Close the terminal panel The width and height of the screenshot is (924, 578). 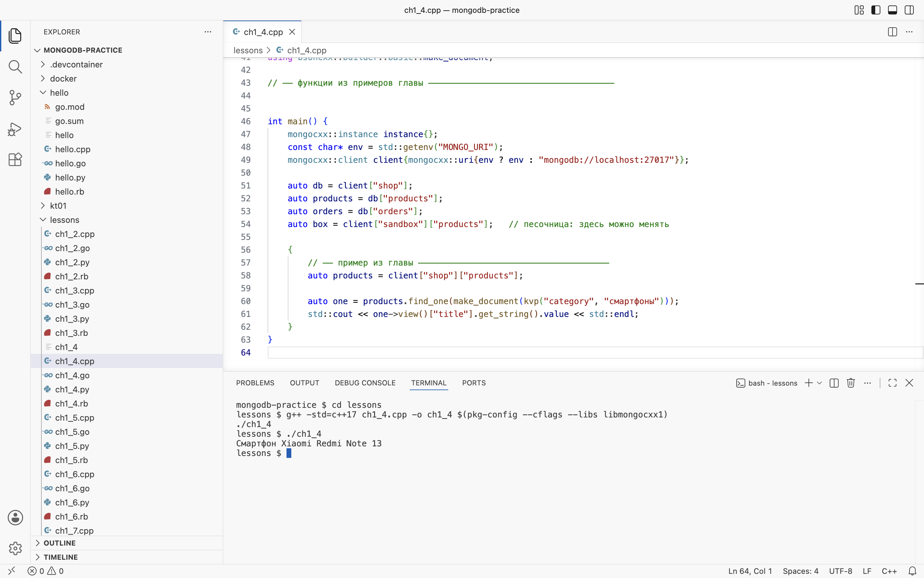pyautogui.click(x=909, y=383)
